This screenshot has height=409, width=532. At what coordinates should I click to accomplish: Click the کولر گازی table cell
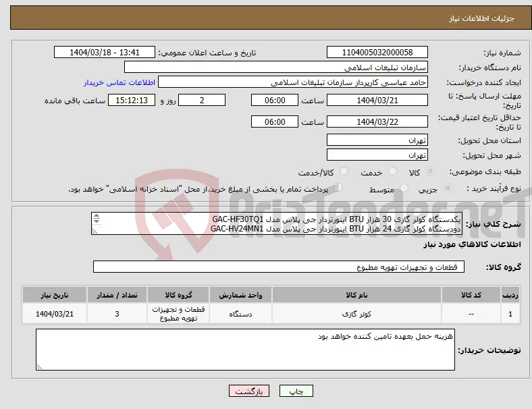[x=356, y=314]
